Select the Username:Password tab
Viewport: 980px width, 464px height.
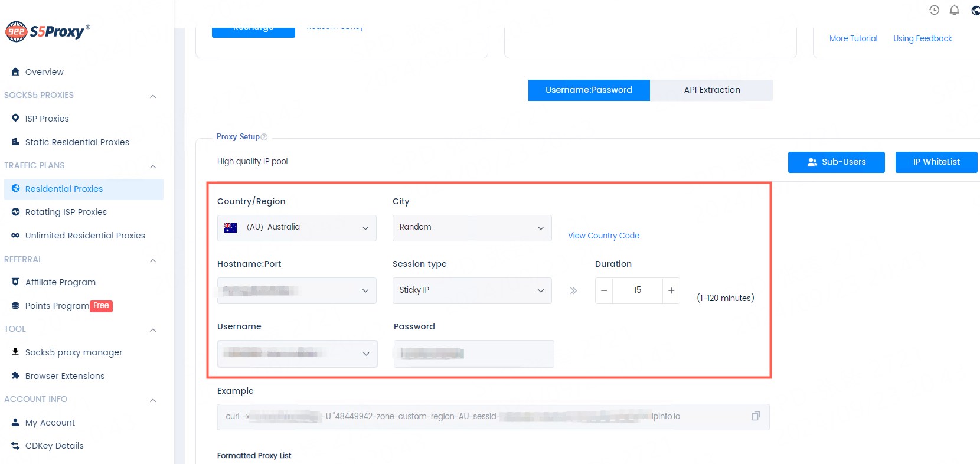[589, 90]
